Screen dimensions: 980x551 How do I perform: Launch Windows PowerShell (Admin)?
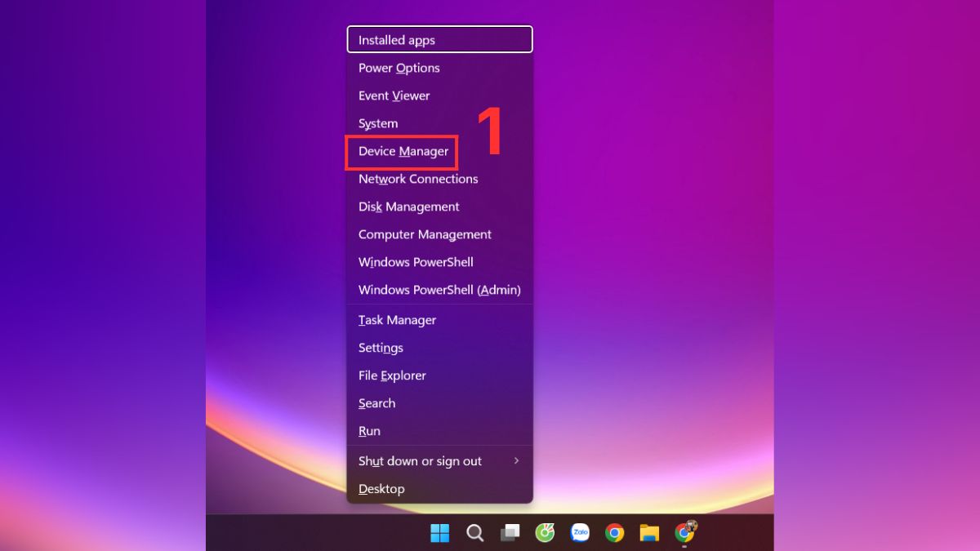point(439,290)
